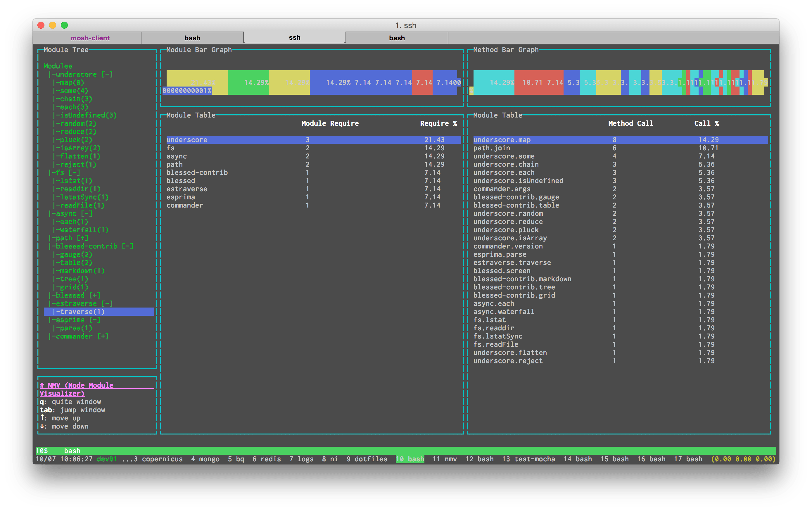The image size is (812, 511).
Task: Select the blessed-contrib.gauge method row
Action: click(x=621, y=197)
